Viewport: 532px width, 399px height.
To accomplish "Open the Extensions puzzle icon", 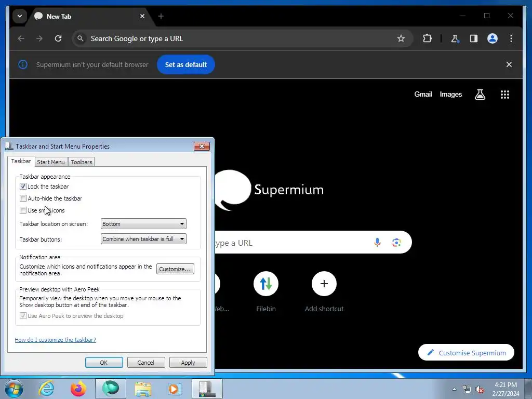I will (x=427, y=38).
